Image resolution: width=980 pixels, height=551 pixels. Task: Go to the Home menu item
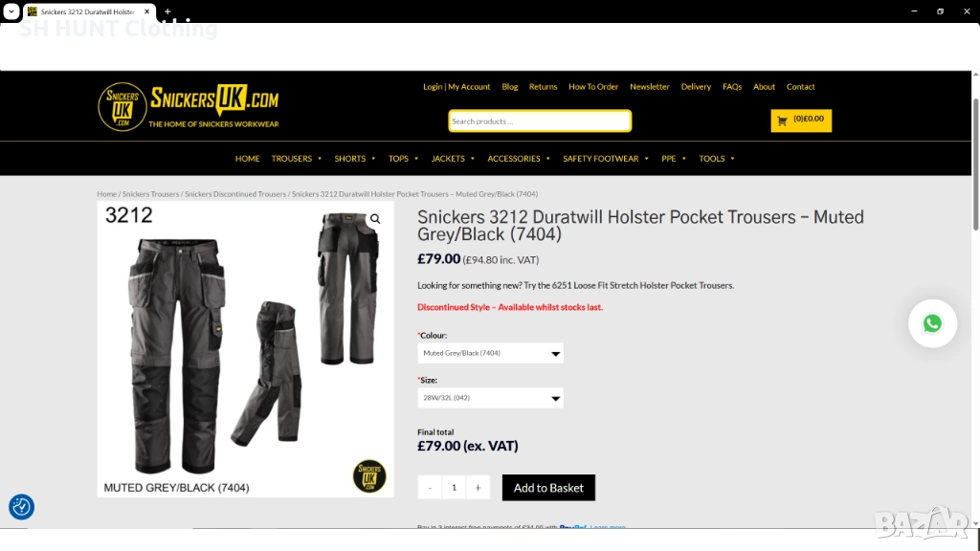tap(248, 159)
